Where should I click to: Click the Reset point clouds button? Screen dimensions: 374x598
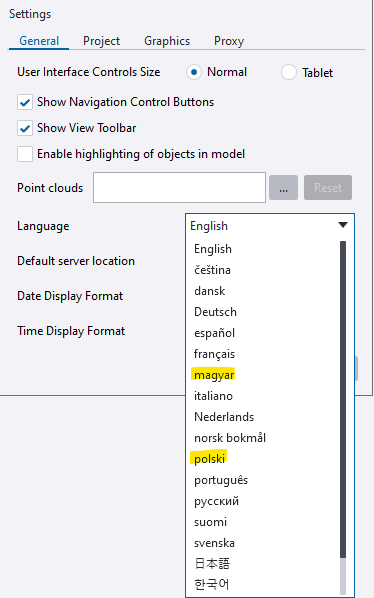(x=328, y=188)
